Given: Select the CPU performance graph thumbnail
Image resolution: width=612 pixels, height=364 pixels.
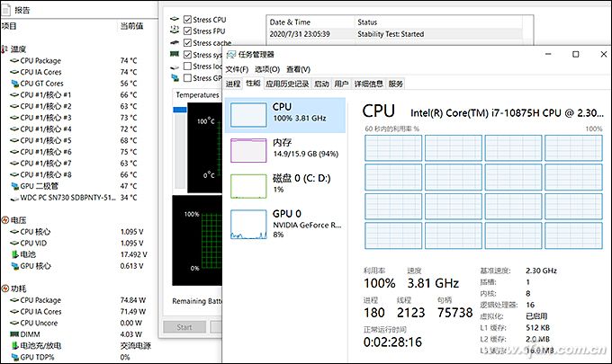Looking at the screenshot, I should pos(248,115).
